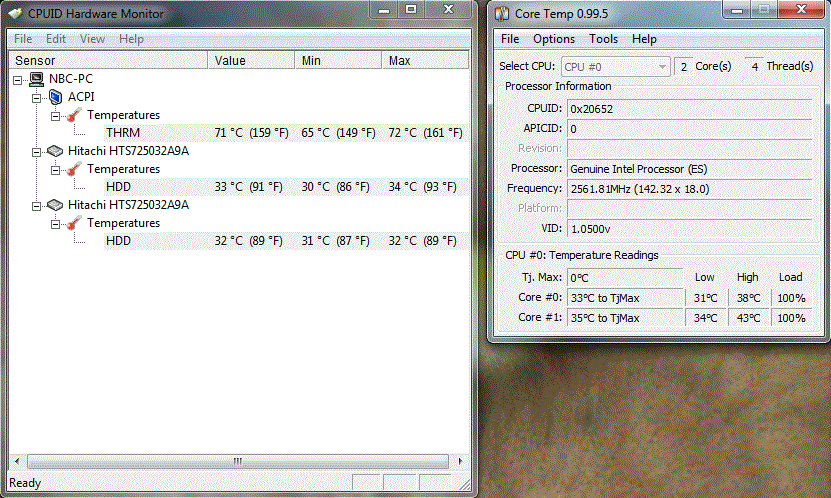This screenshot has width=831, height=498.
Task: Open Help menu in Hardware Monitor
Action: click(x=131, y=39)
